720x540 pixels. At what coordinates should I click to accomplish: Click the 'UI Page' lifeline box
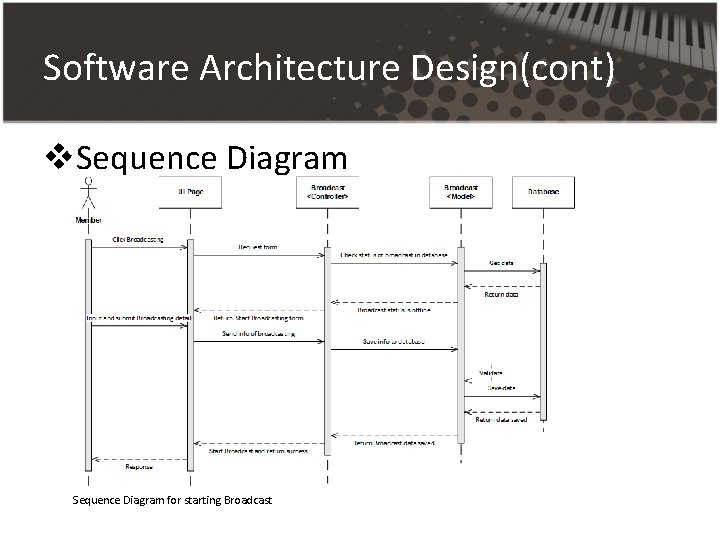pyautogui.click(x=190, y=192)
